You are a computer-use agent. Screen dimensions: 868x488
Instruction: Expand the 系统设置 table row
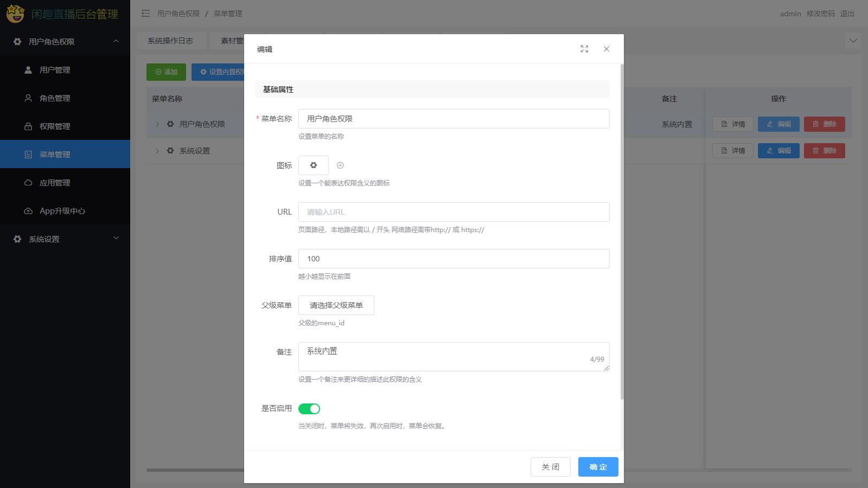157,151
